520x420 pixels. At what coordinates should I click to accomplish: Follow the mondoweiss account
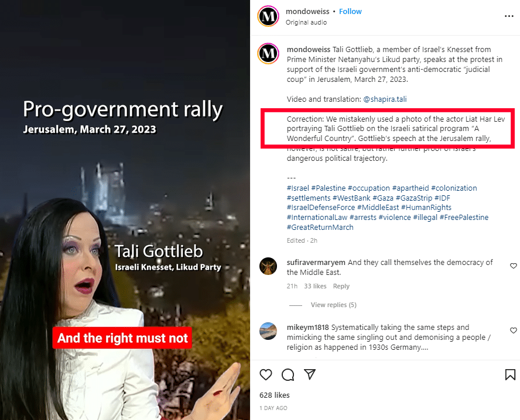point(350,12)
